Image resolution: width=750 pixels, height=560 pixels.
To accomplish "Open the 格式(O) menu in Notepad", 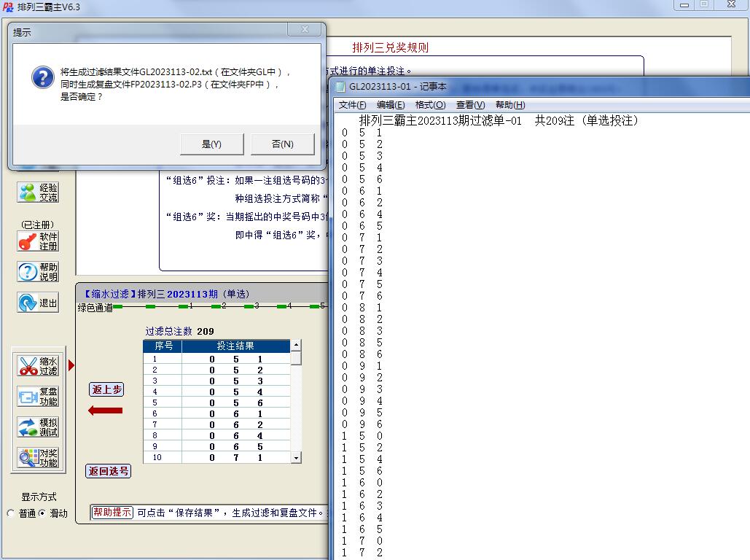I will pyautogui.click(x=430, y=105).
